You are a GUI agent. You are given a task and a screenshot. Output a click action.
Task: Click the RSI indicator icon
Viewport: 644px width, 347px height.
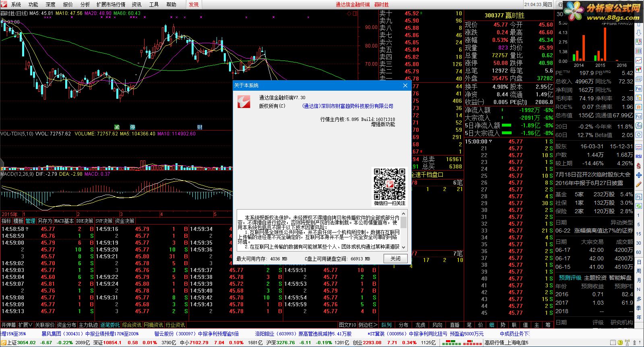638,156
